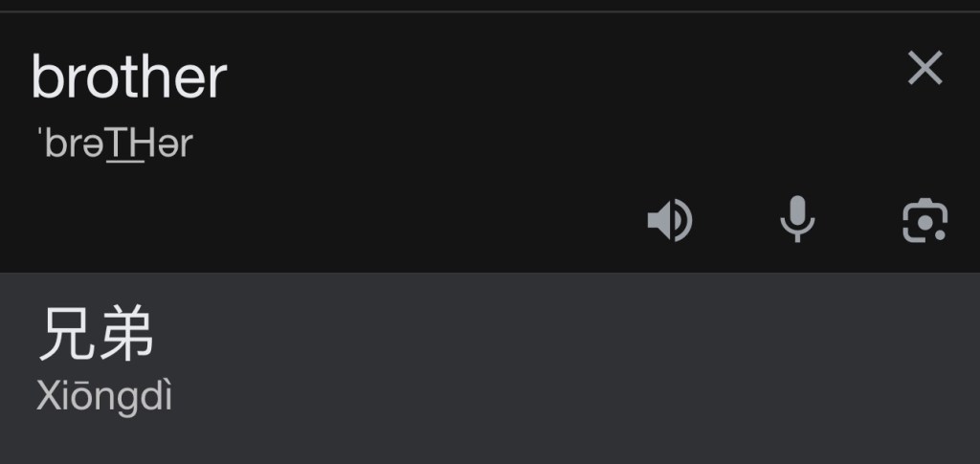Tap the character 兄 in the result

pos(66,334)
